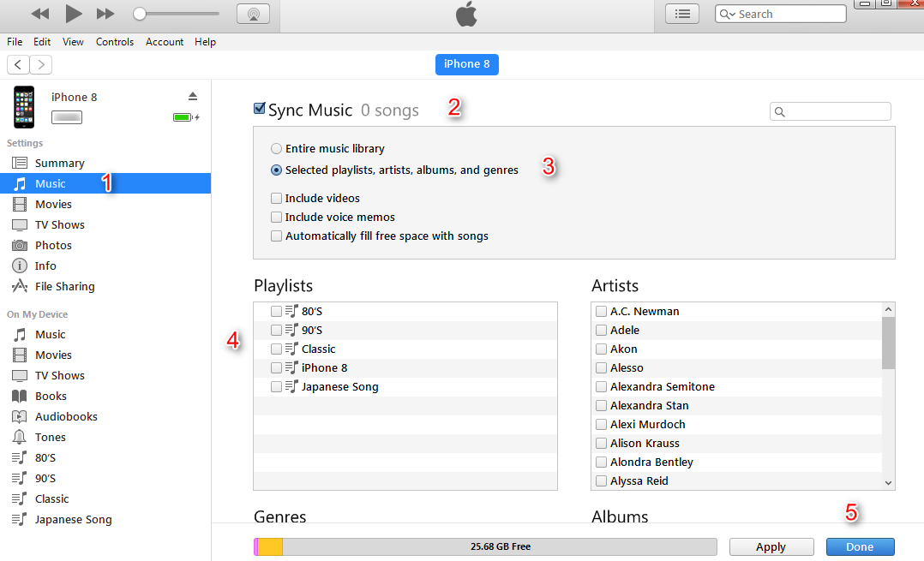The width and height of the screenshot is (924, 561).
Task: Open the Help menu
Action: pos(205,42)
